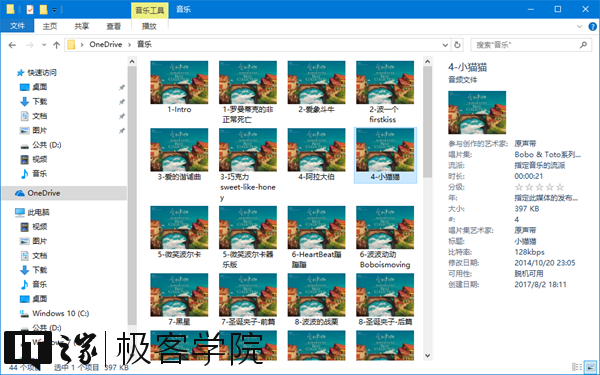600x375 pixels.
Task: Open 图片 under quick access
Action: click(39, 130)
